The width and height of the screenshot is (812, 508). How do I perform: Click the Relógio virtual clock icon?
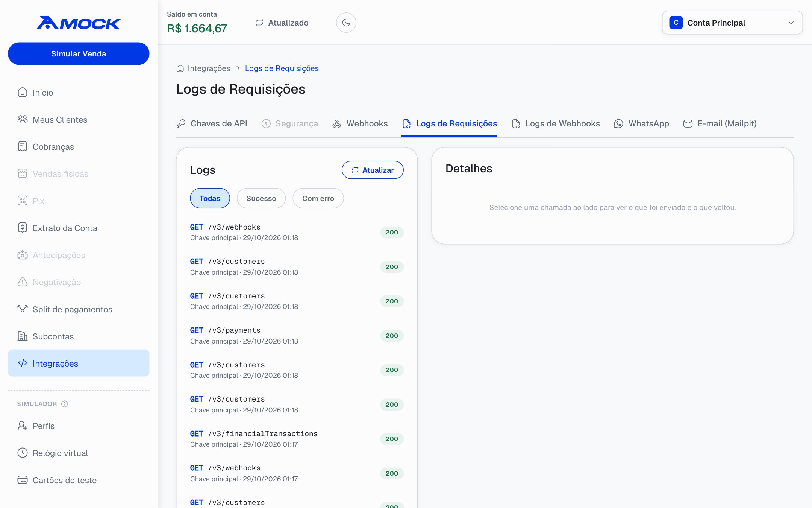[x=23, y=453]
